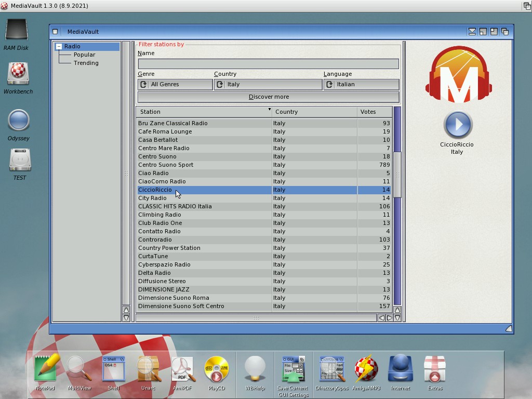The image size is (532, 399).
Task: Open the Country dropdown showing Italy
Action: (x=268, y=84)
